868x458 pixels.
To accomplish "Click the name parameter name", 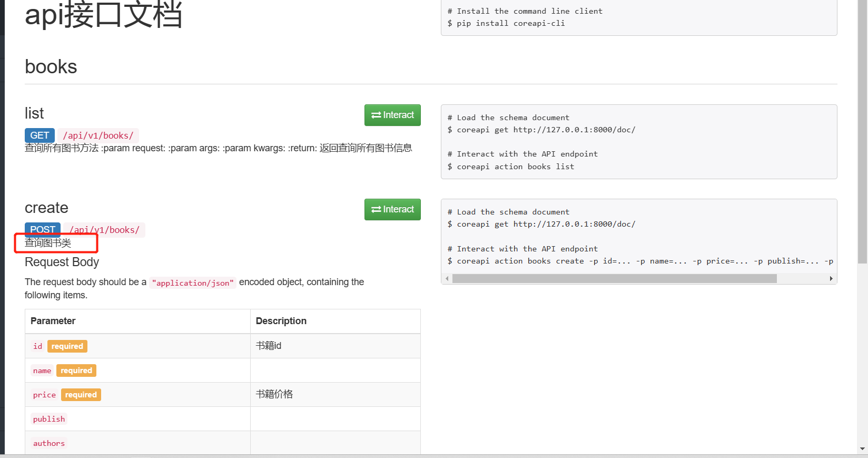I will tap(42, 371).
